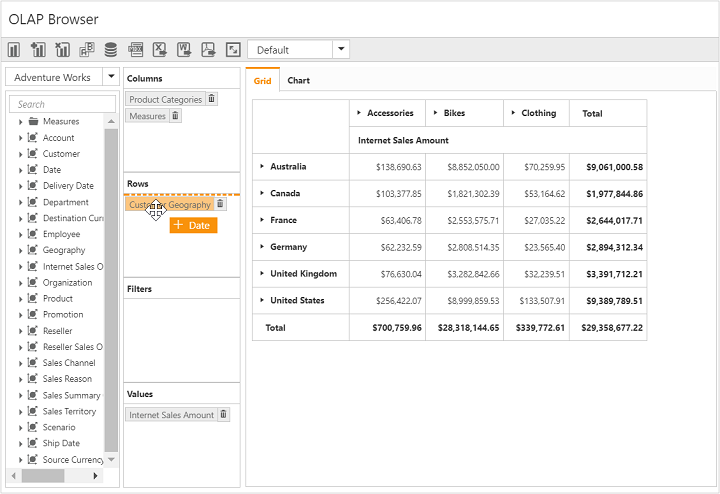The height and width of the screenshot is (494, 720).
Task: Click the Export to PDF toolbar icon
Action: pos(209,50)
